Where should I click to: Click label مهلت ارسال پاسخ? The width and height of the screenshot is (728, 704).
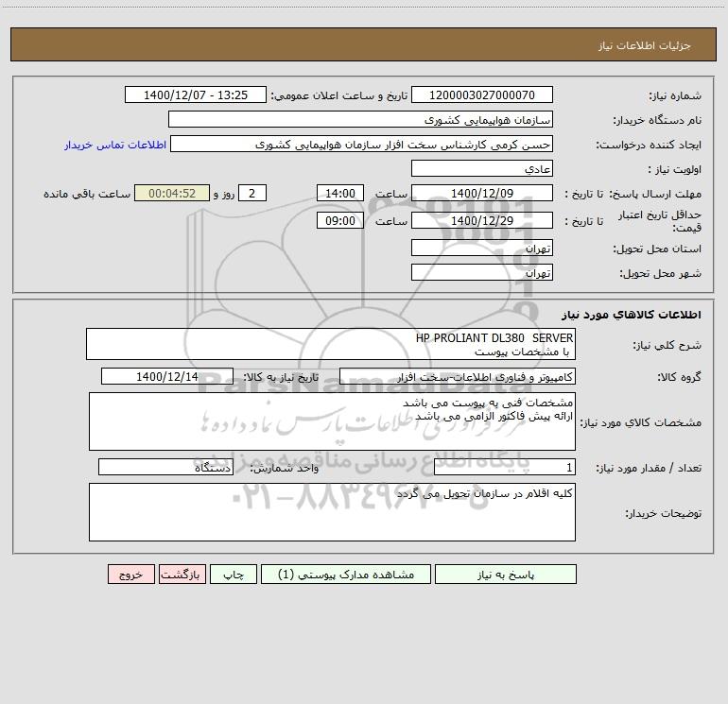pos(655,194)
